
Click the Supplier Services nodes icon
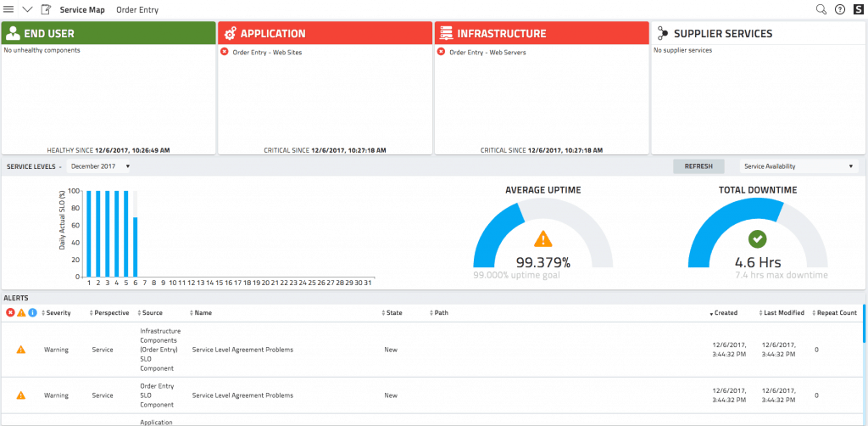663,34
